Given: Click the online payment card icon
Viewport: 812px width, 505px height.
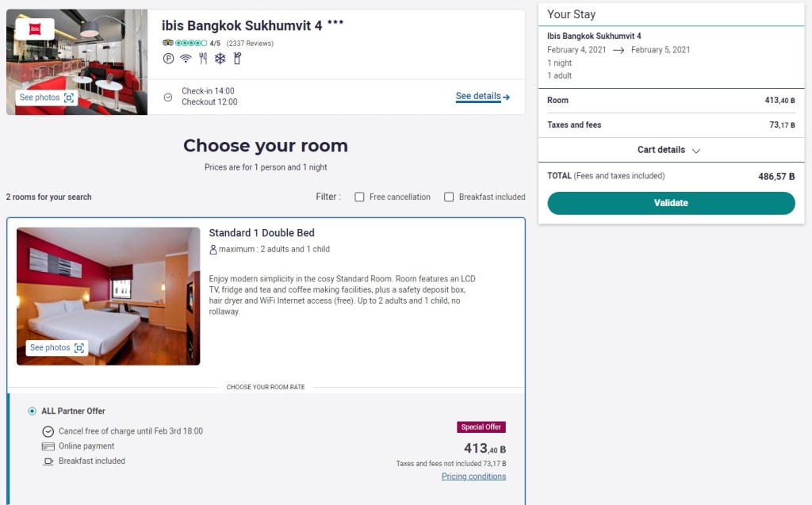Looking at the screenshot, I should coord(48,446).
